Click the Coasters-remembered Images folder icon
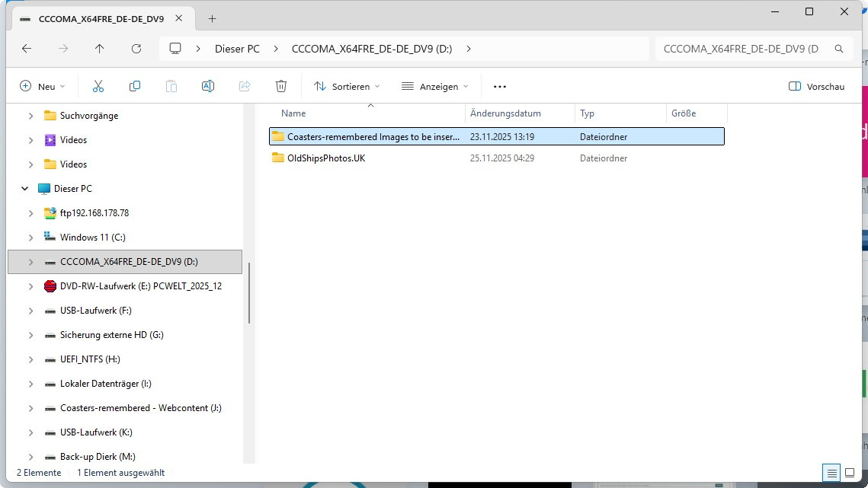This screenshot has height=488, width=868. 278,136
